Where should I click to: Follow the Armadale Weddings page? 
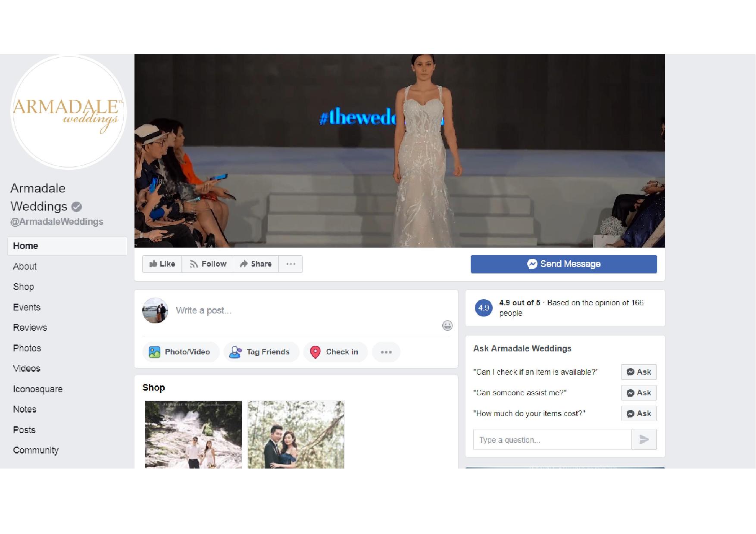[x=208, y=264]
